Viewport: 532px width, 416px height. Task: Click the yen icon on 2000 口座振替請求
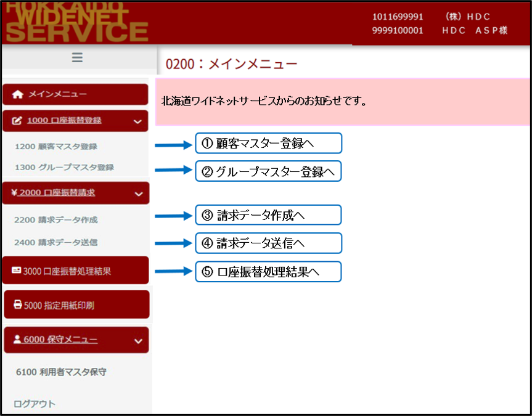[x=14, y=192]
